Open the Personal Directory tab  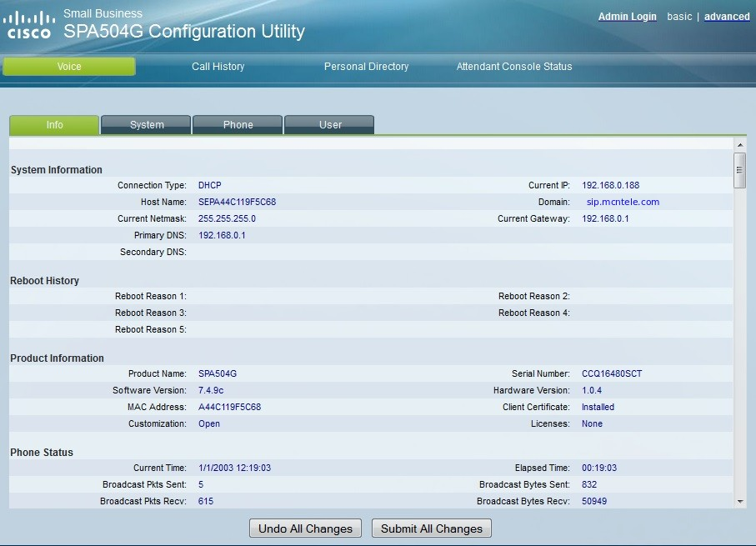pos(366,67)
